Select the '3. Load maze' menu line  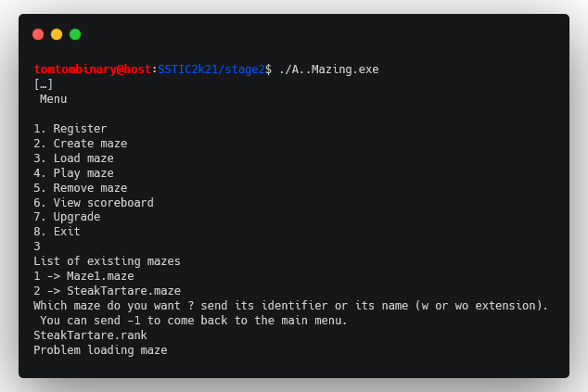pyautogui.click(x=73, y=158)
